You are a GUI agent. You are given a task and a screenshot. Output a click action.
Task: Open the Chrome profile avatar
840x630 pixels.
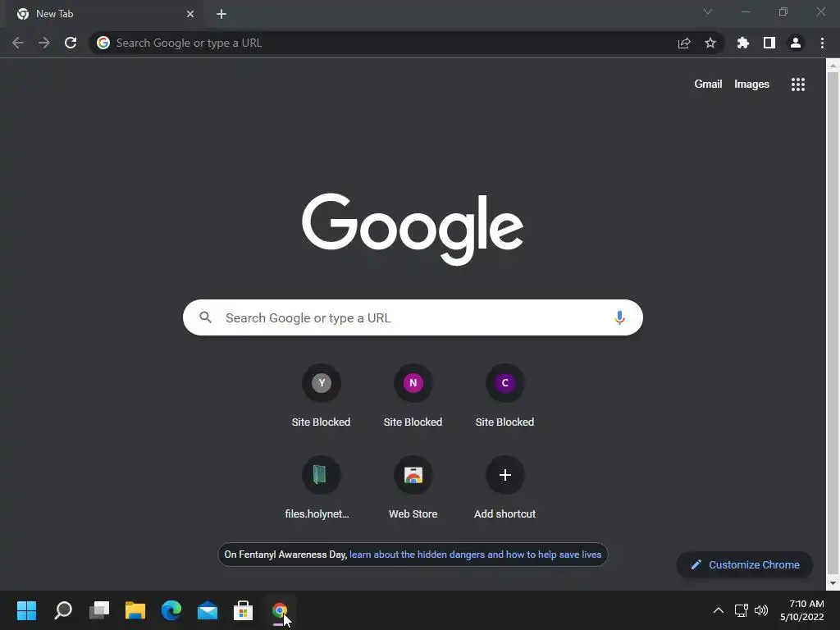click(796, 43)
